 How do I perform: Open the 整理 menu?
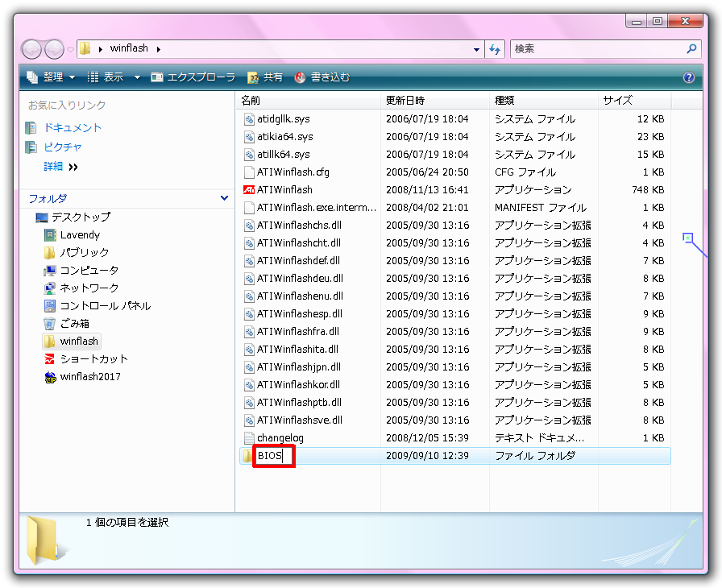(51, 77)
